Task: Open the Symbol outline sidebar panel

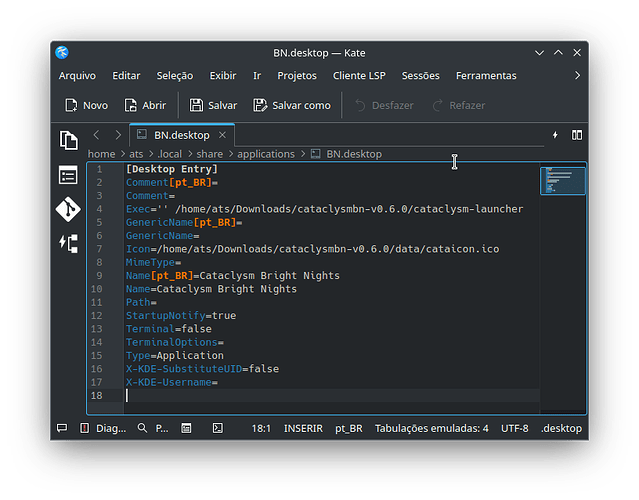Action: [x=68, y=175]
